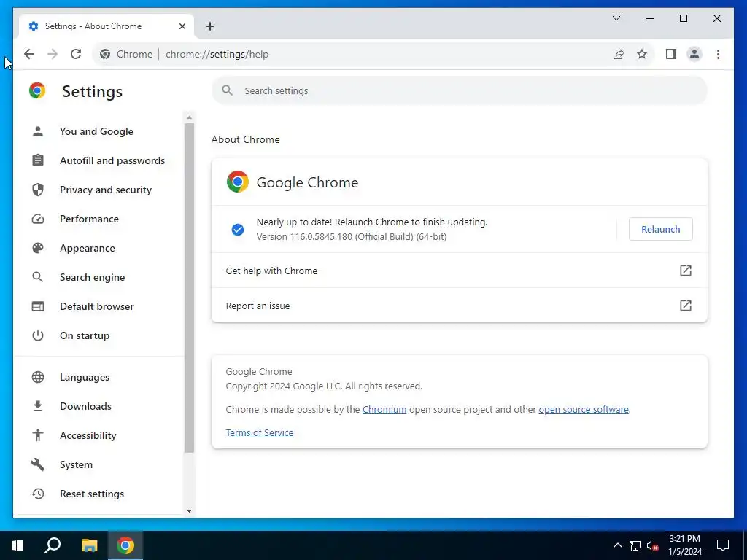This screenshot has height=560, width=747.
Task: Open System settings
Action: [76, 464]
